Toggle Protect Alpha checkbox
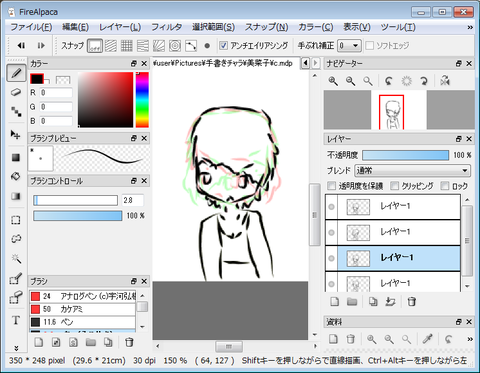This screenshot has width=480, height=373. point(331,186)
